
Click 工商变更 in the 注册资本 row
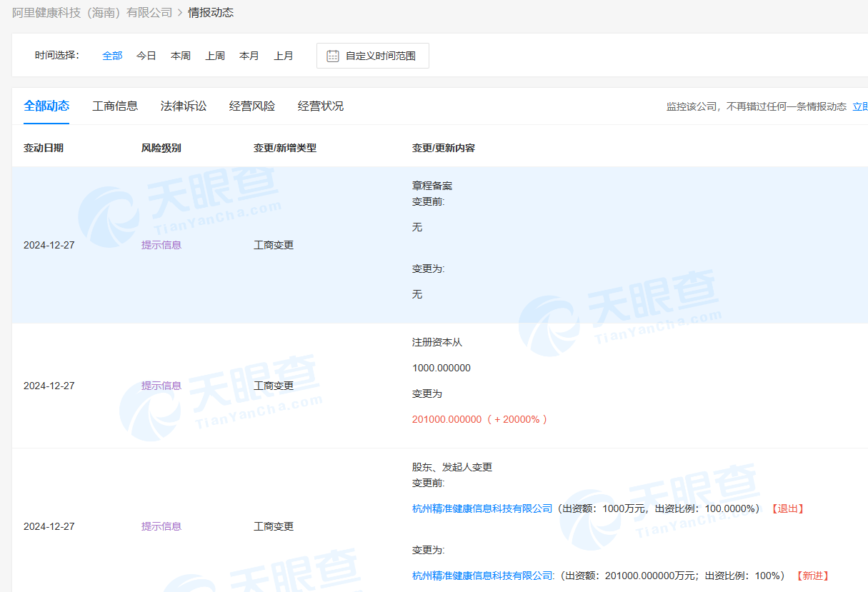pyautogui.click(x=274, y=386)
